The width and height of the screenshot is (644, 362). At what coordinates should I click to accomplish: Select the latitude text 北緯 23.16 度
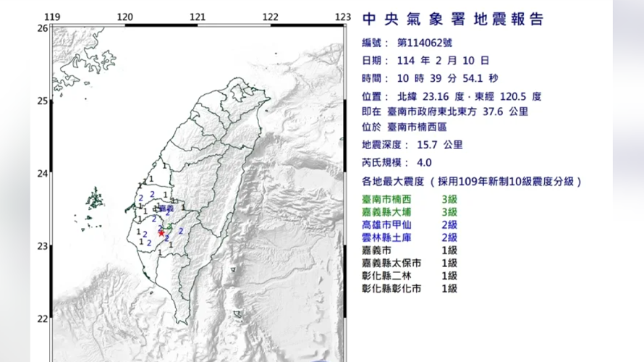(x=431, y=96)
